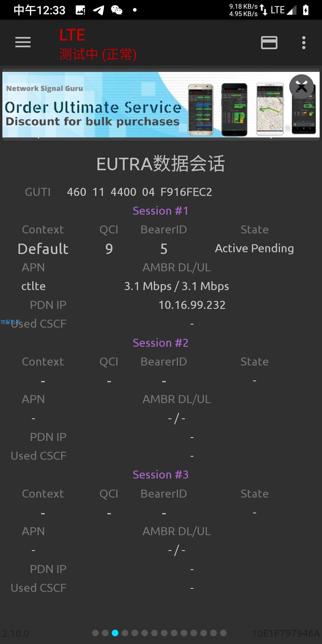Tap the battery charging icon
322x644 pixels.
(306, 10)
